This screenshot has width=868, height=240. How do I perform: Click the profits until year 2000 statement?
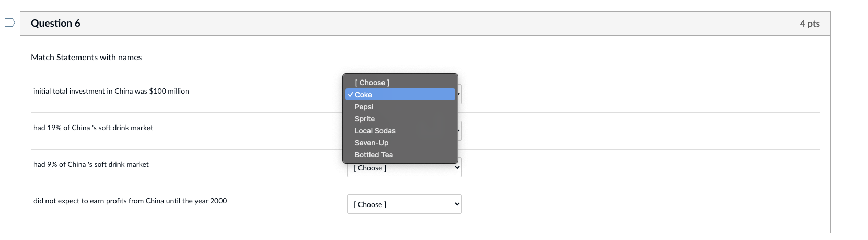(130, 201)
